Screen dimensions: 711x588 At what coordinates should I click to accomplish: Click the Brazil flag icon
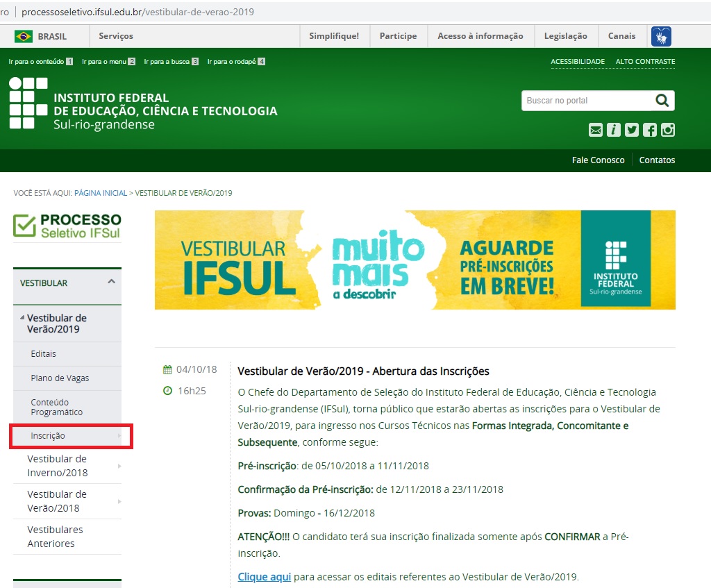(x=24, y=36)
